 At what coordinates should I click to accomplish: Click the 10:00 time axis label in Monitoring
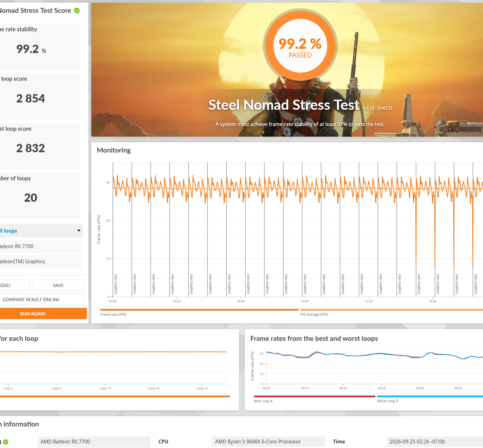click(305, 301)
